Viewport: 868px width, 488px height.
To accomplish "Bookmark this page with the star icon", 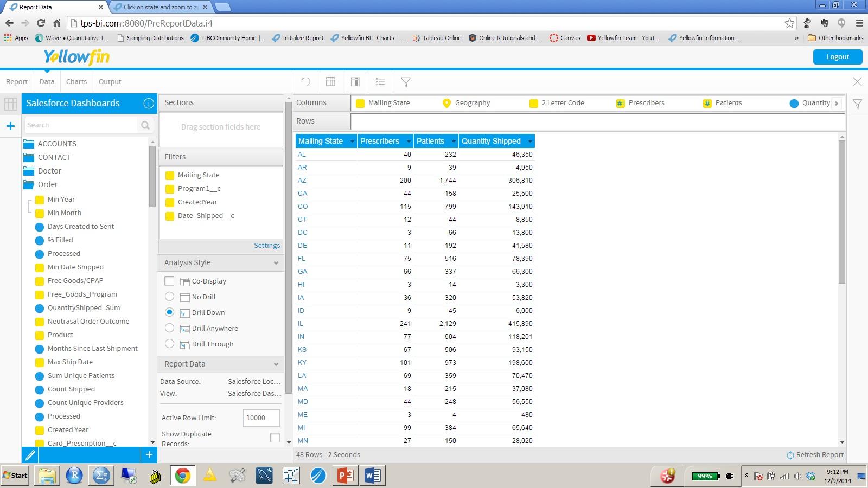I will pos(790,23).
